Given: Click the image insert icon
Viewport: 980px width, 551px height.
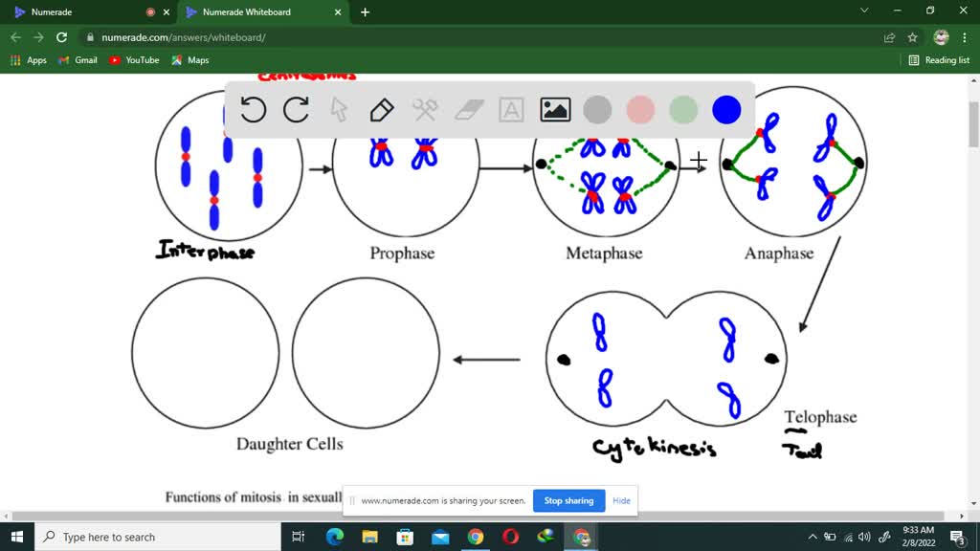Looking at the screenshot, I should click(554, 110).
